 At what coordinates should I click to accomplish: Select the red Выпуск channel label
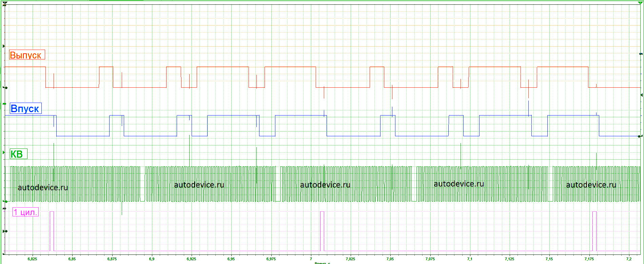(27, 55)
